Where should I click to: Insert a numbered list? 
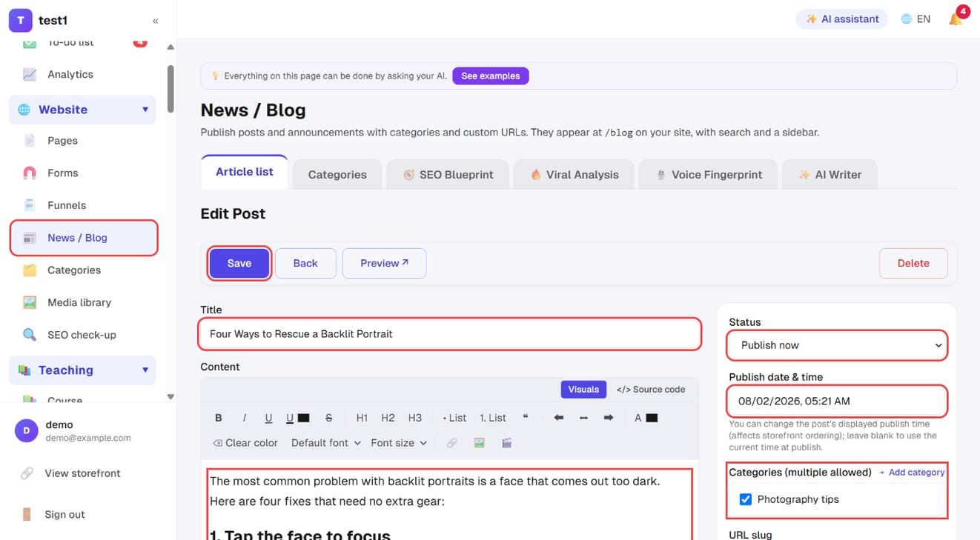[493, 418]
